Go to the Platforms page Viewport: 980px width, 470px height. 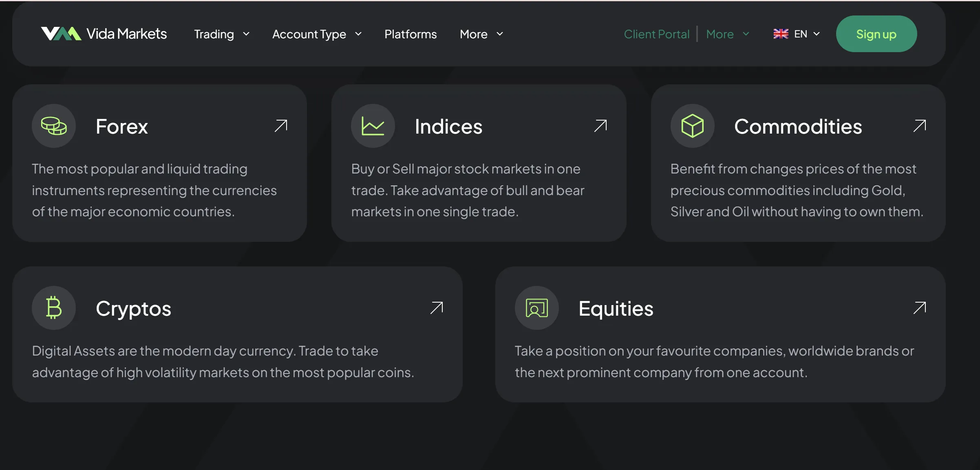[411, 34]
